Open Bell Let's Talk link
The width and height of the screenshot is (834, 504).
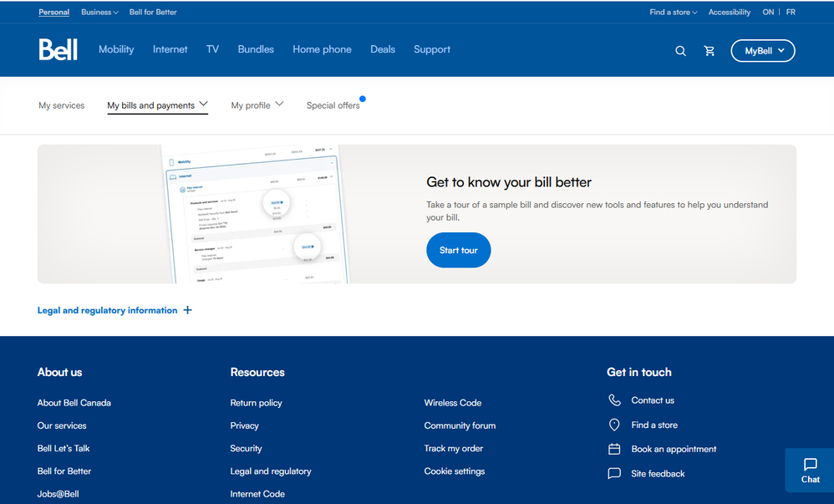[x=64, y=449]
